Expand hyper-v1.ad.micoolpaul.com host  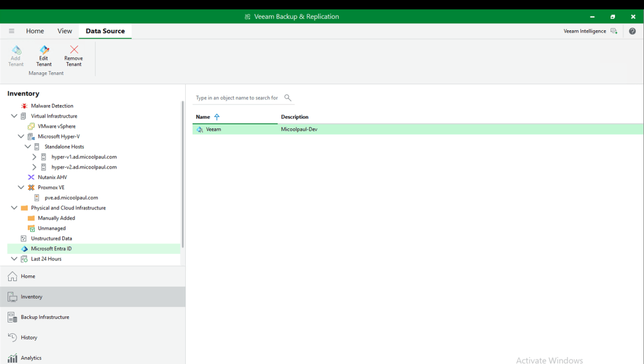point(35,157)
